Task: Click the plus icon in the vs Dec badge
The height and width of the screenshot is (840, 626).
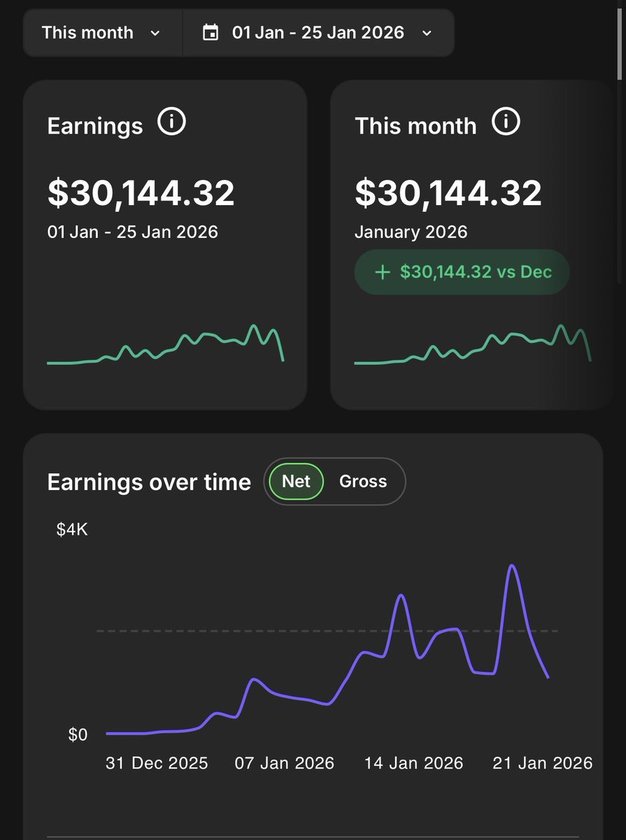Action: pos(382,272)
